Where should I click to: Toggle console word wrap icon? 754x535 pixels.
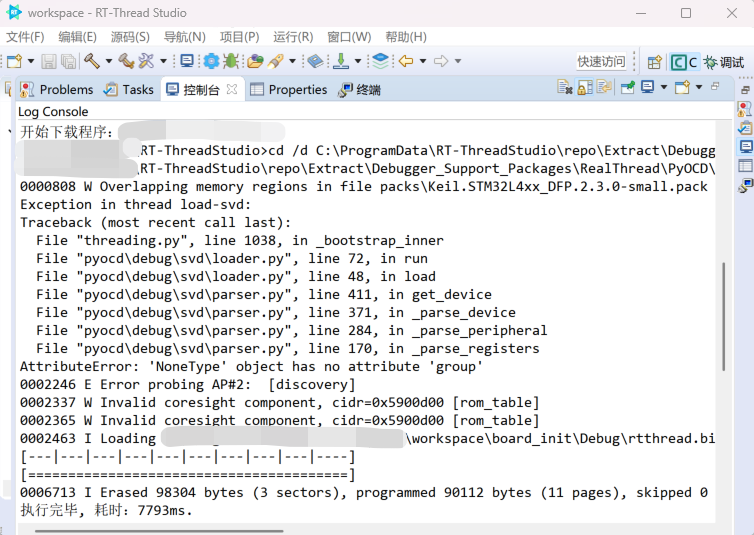[604, 87]
